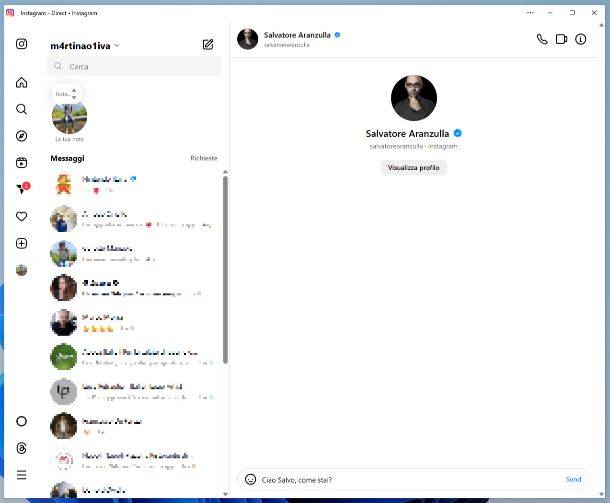The image size is (610, 503).
Task: Open the title bar three-dots menu
Action: [530, 13]
